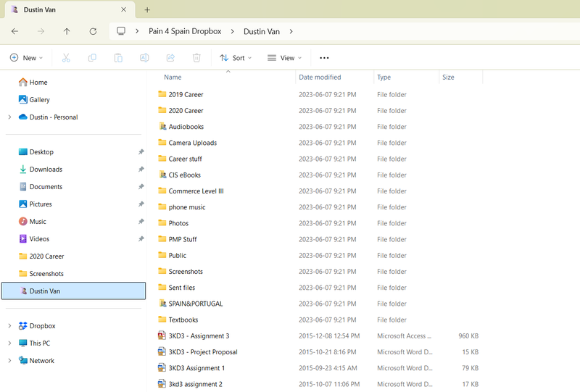Unpin Desktop using its pin icon
Image resolution: width=580 pixels, height=392 pixels.
(x=141, y=152)
